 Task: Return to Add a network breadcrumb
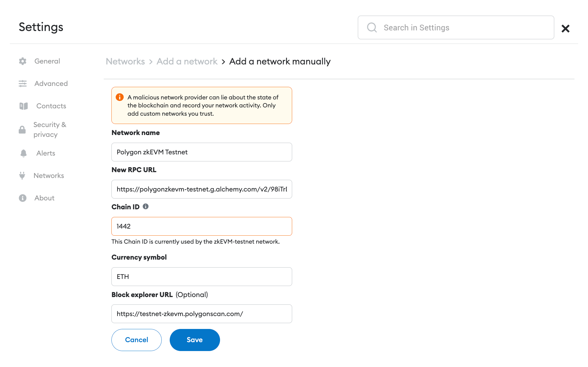click(187, 61)
